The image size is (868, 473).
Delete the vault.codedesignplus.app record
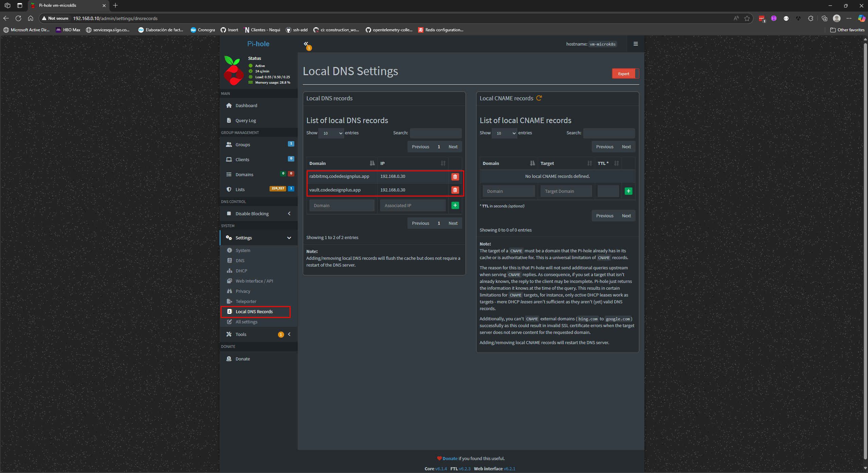(x=455, y=190)
